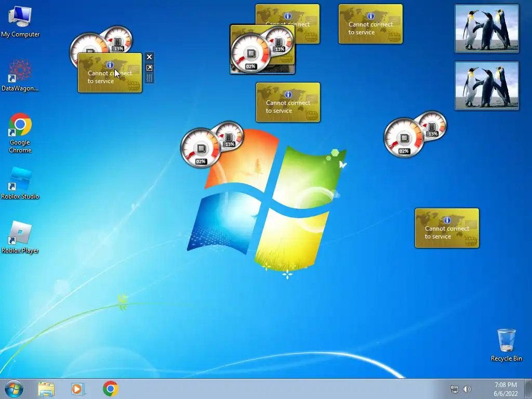The width and height of the screenshot is (532, 399).
Task: Close the hovered weather gadget
Action: [x=149, y=57]
